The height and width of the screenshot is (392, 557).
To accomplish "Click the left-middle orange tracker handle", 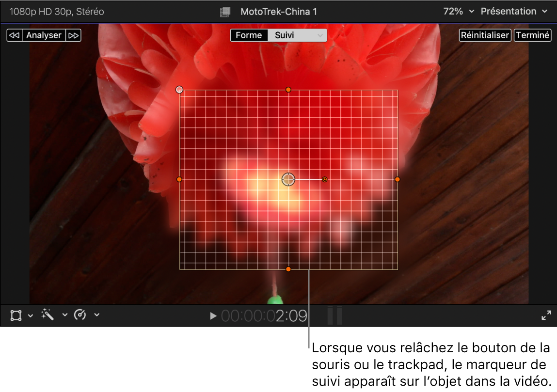I will [179, 180].
